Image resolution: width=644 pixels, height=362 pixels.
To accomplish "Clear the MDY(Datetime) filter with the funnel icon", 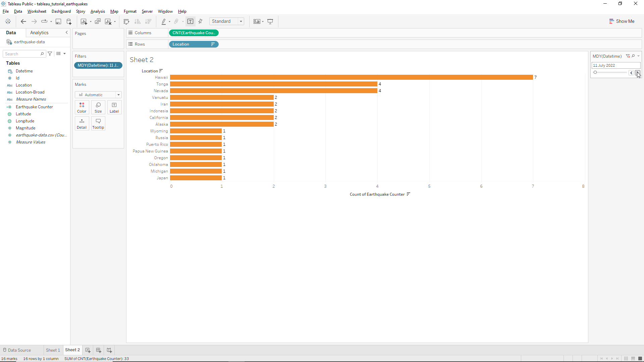I will 628,56.
